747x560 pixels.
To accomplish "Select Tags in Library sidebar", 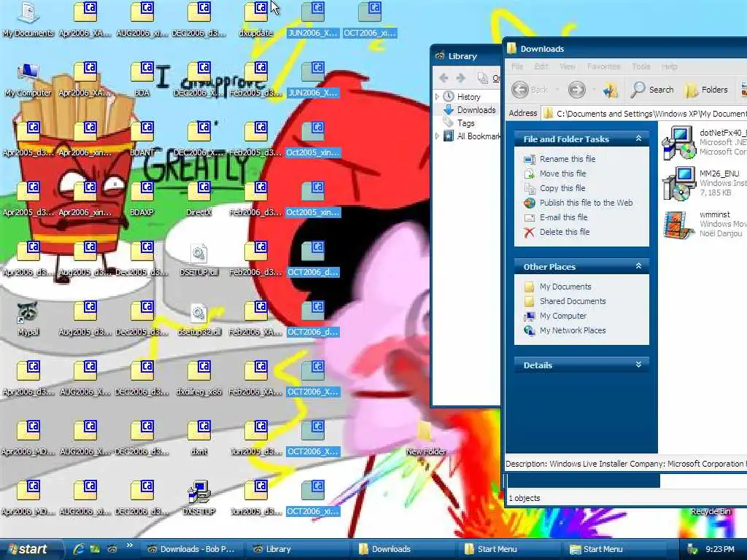I will tap(465, 123).
